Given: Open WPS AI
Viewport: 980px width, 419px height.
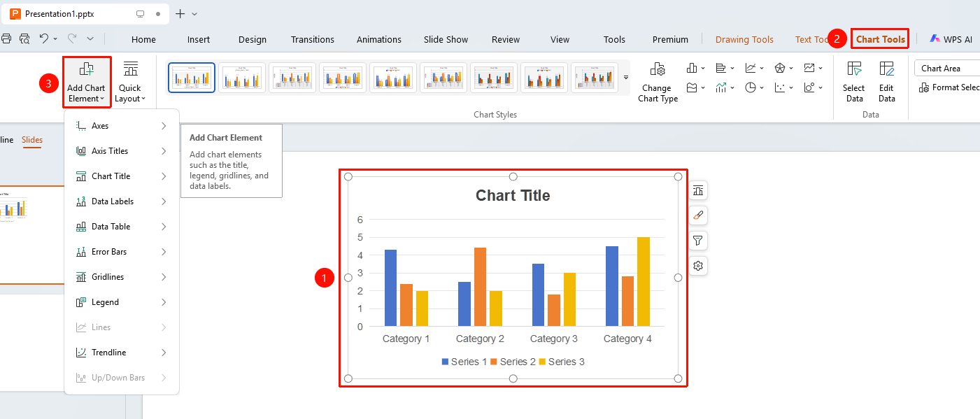Looking at the screenshot, I should [x=951, y=39].
